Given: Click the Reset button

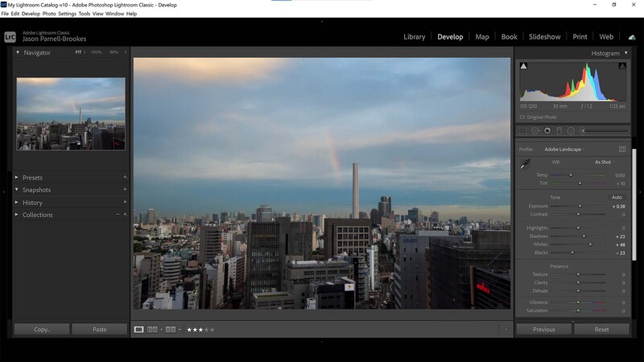Looking at the screenshot, I should pyautogui.click(x=601, y=329).
